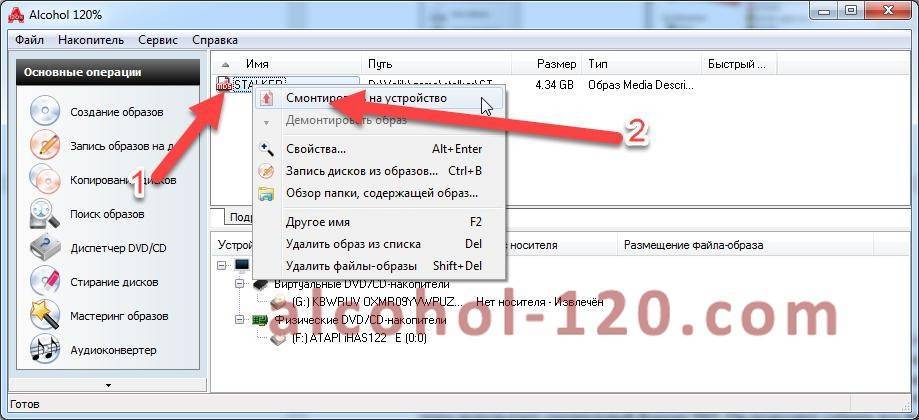919x420 pixels.
Task: Open the Сервис menu
Action: click(x=158, y=40)
